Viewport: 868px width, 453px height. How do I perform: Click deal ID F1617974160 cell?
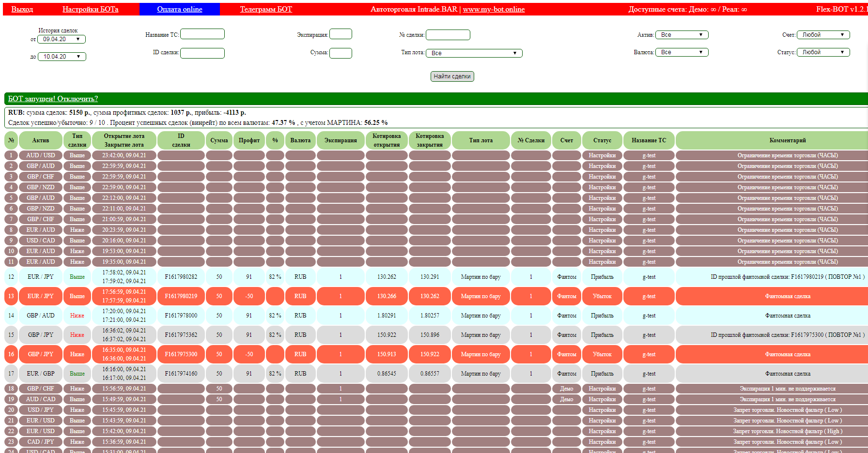pos(181,374)
